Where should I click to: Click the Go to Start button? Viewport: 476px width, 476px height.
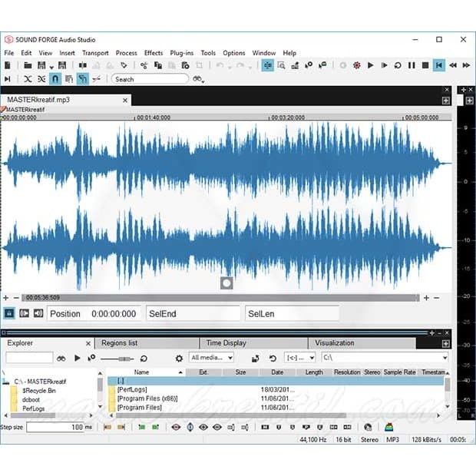tap(439, 65)
